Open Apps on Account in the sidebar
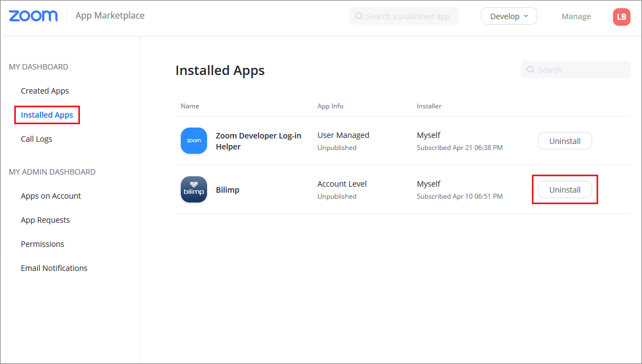 coord(51,196)
